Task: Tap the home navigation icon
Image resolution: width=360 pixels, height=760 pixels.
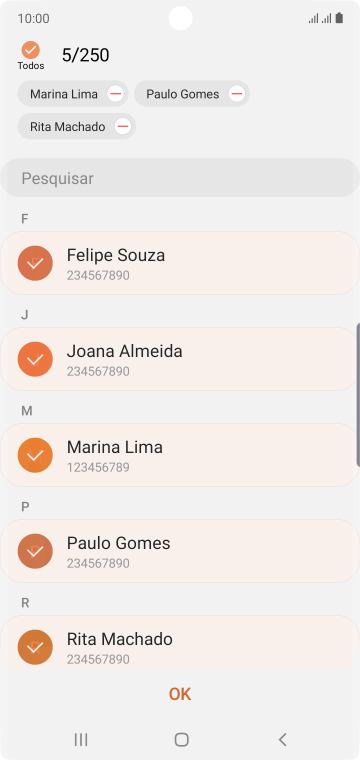Action: [x=181, y=739]
